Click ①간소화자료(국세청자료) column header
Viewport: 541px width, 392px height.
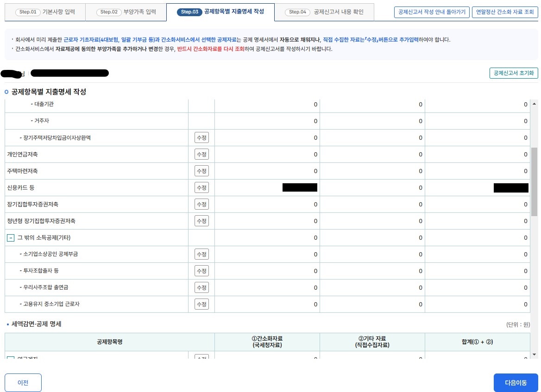(267, 342)
